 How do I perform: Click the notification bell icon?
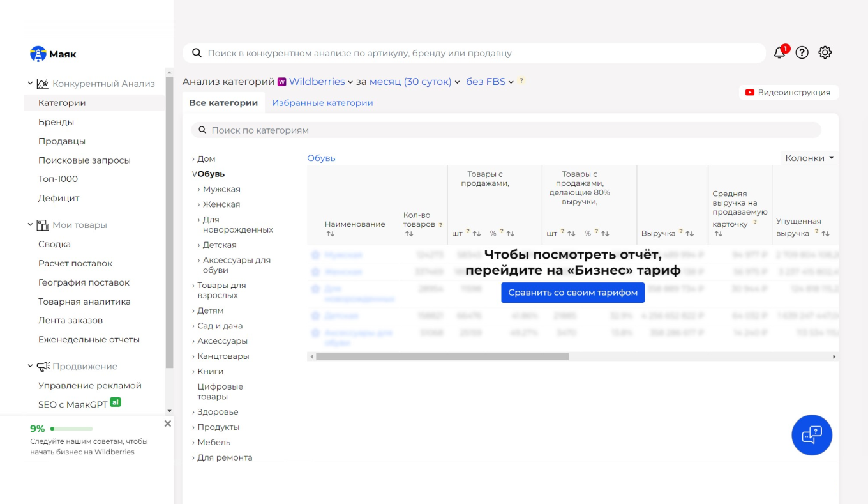[779, 53]
